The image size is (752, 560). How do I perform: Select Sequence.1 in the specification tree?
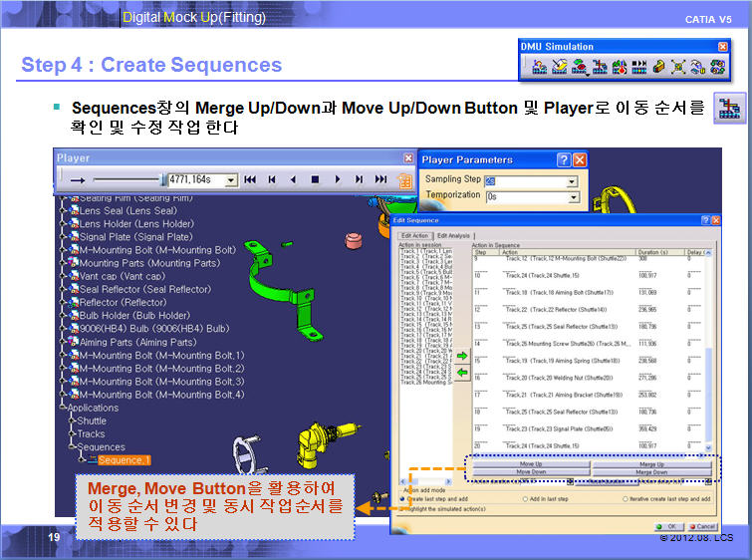124,459
